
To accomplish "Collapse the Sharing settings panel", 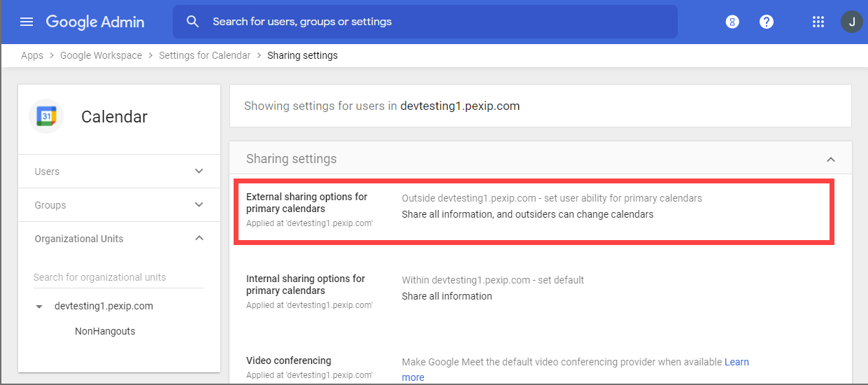I will click(831, 160).
